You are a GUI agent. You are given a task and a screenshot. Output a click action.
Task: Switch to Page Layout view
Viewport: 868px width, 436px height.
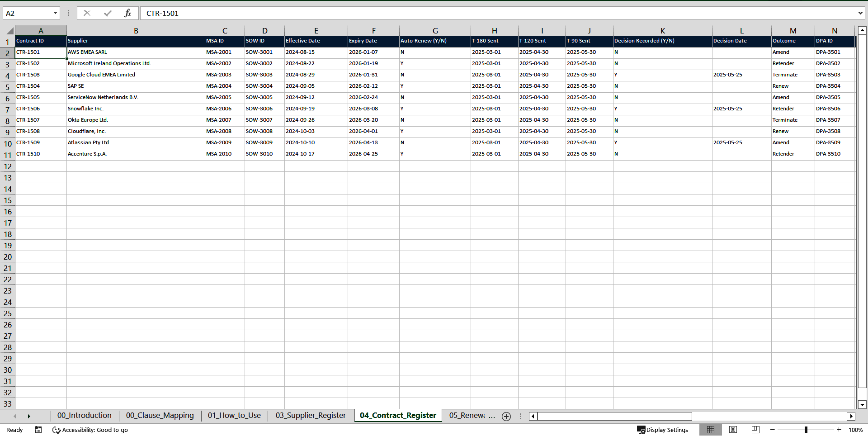coord(733,430)
